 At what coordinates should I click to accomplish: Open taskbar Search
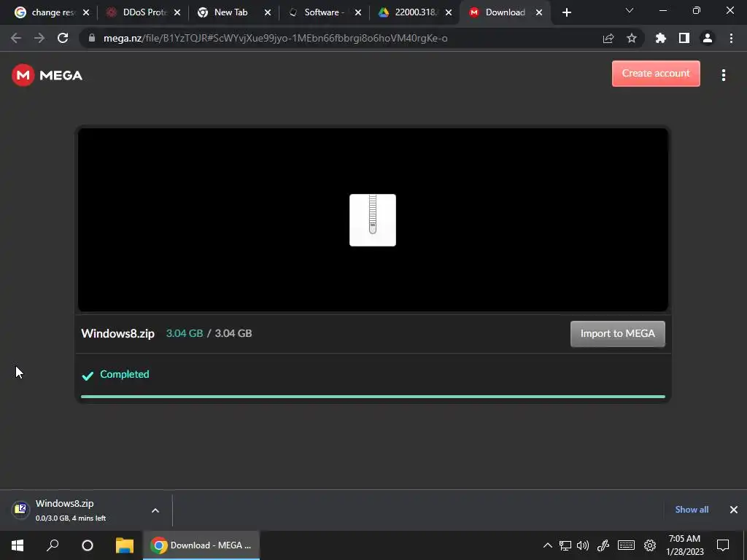[x=53, y=545]
